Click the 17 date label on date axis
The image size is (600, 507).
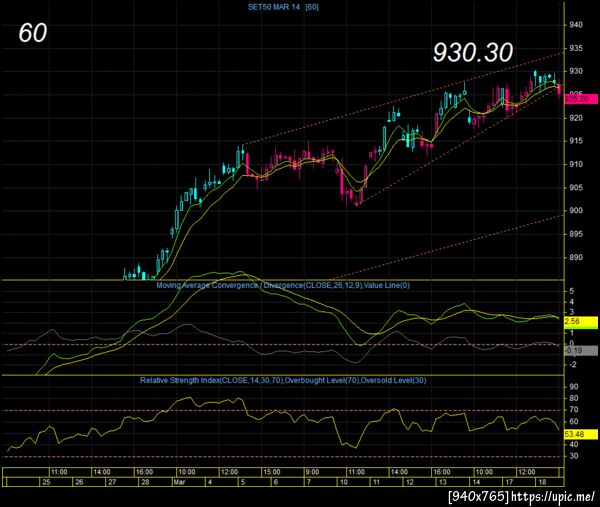509,482
